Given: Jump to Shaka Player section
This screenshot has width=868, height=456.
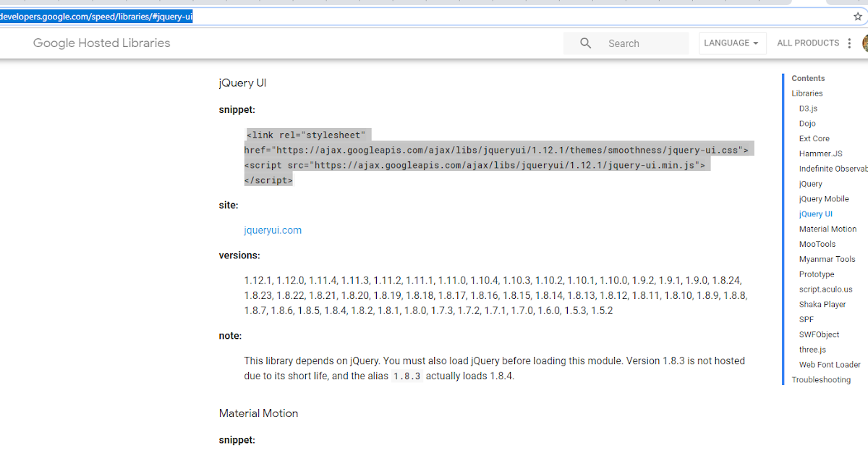Looking at the screenshot, I should [822, 305].
